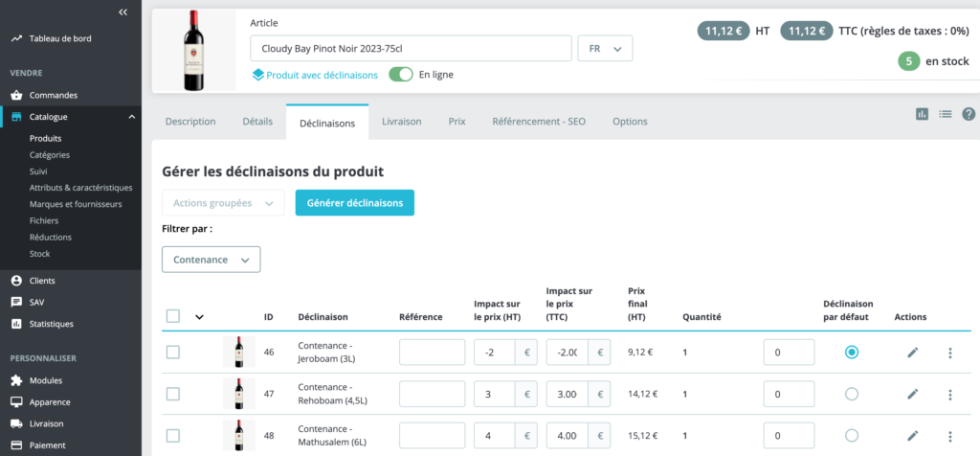
Task: Set Rehoboam (4,5L) as the default declination
Action: pyautogui.click(x=852, y=394)
